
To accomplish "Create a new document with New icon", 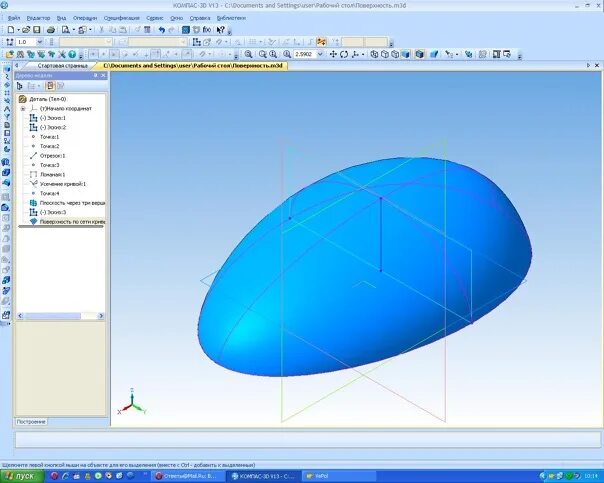I will tap(10, 30).
